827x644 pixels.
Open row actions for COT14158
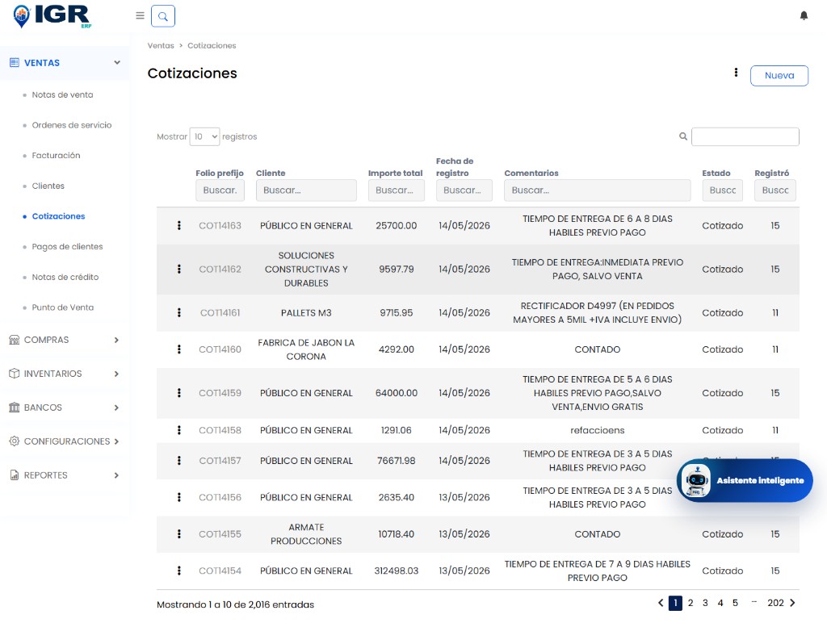tap(179, 430)
